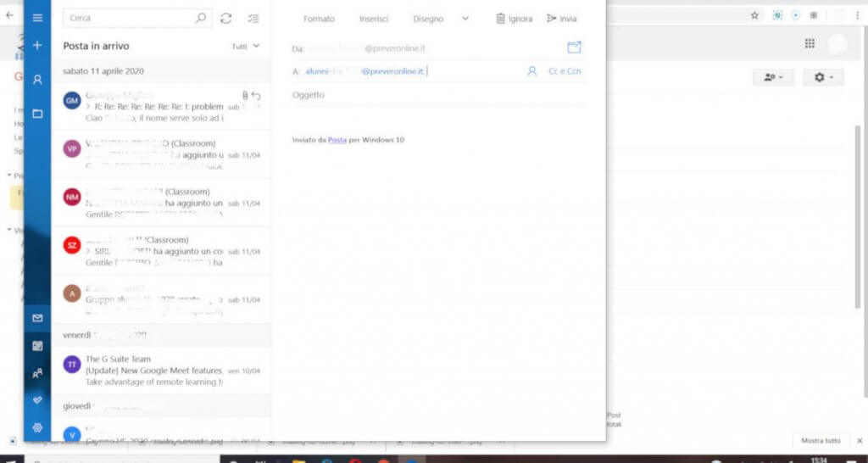Send the message with Invia
The image size is (868, 463).
point(562,19)
